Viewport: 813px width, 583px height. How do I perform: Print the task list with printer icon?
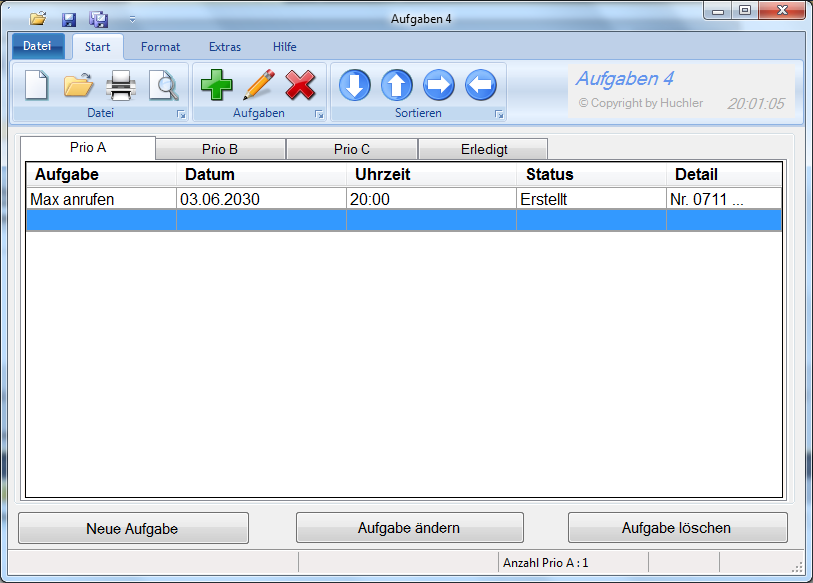click(x=121, y=85)
